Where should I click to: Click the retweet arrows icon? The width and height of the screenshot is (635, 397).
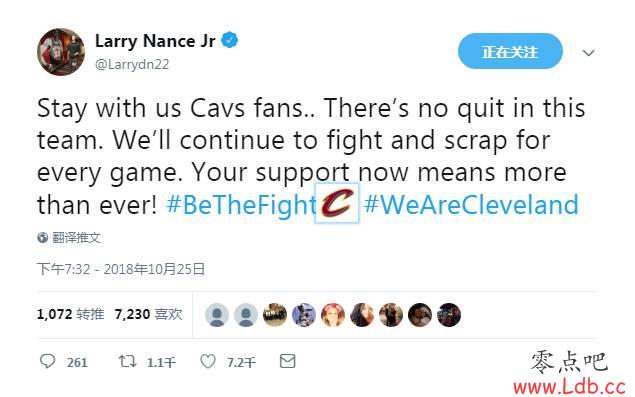pyautogui.click(x=127, y=361)
